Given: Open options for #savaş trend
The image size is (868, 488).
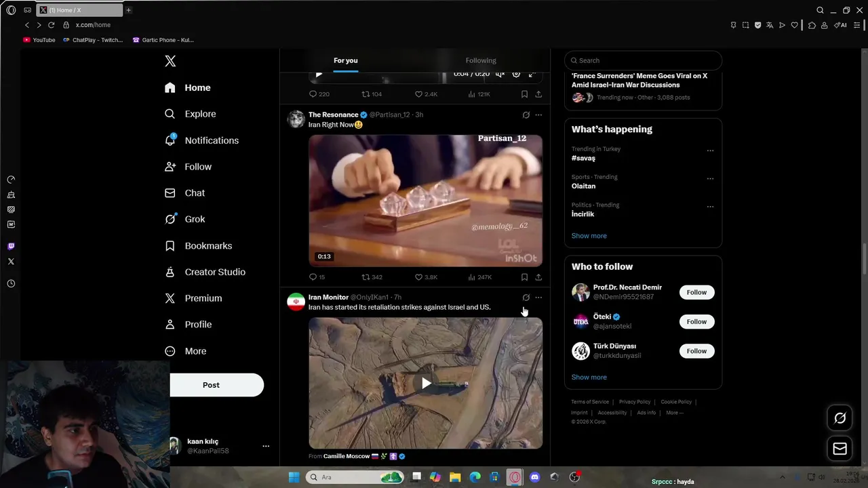Looking at the screenshot, I should [710, 150].
